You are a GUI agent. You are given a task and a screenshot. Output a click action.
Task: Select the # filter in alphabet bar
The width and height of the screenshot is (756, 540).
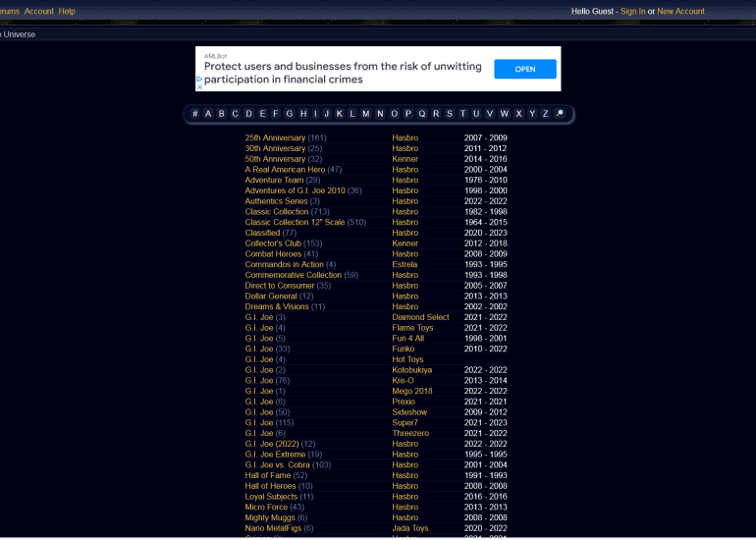pyautogui.click(x=194, y=114)
